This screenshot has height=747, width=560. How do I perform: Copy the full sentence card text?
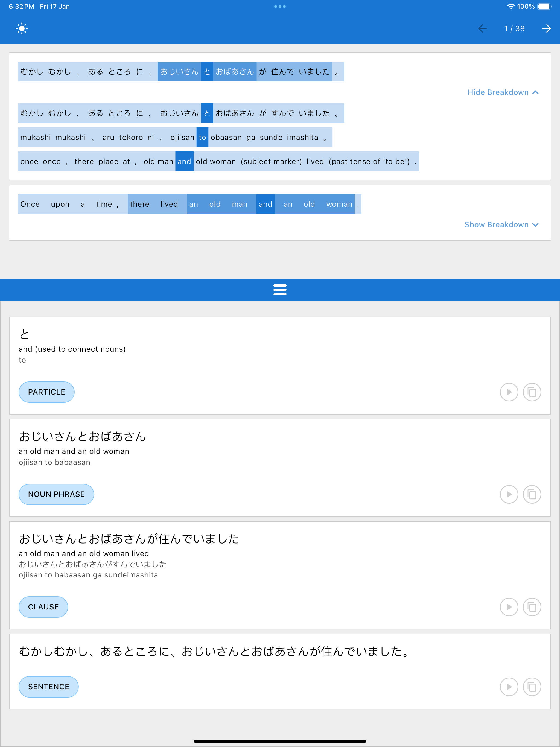(532, 687)
